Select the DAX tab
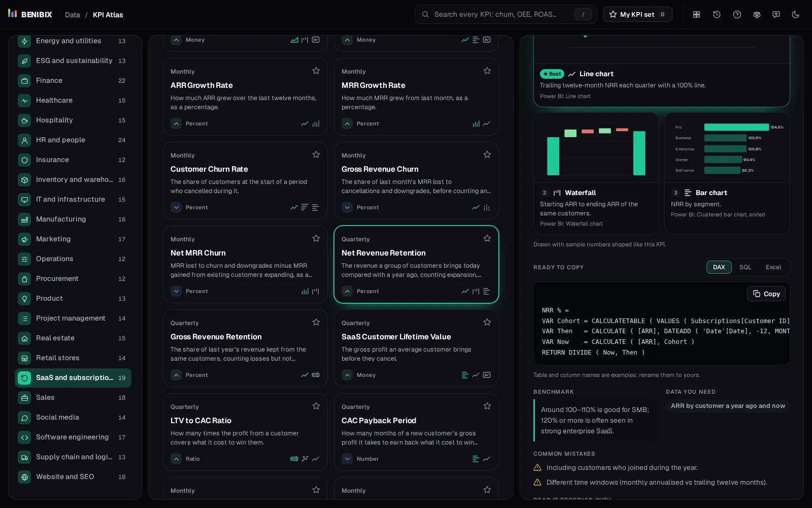Screen dimensions: 812x508 [x=719, y=267]
